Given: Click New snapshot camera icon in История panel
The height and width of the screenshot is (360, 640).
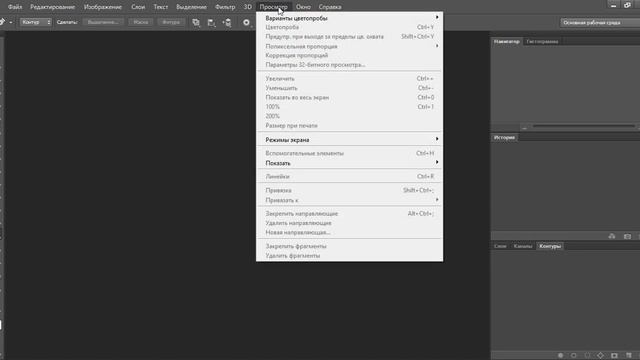Looking at the screenshot, I should [627, 236].
